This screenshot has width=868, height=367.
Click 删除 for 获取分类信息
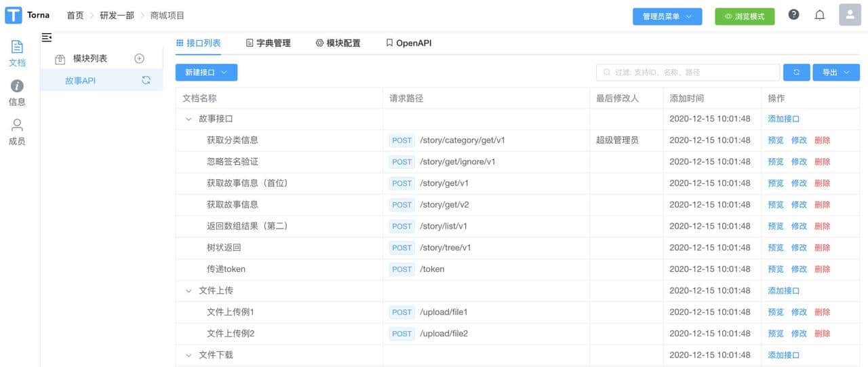tap(822, 140)
